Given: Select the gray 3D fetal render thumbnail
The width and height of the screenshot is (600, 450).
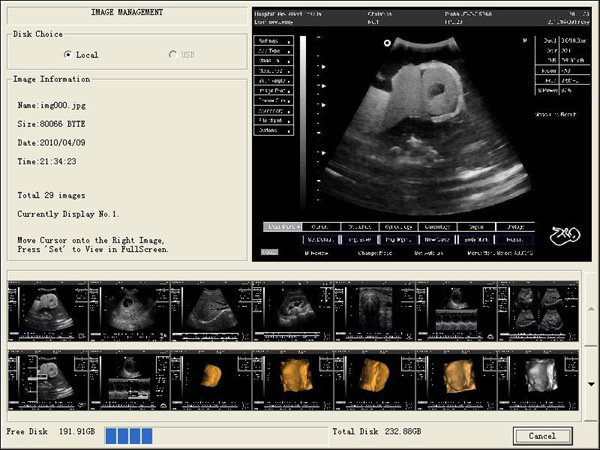Looking at the screenshot, I should (538, 380).
